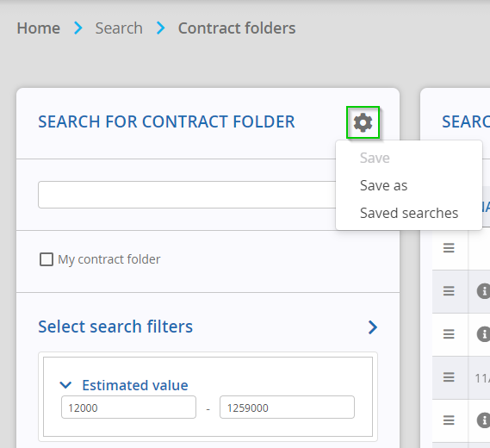Viewport: 490px width, 448px height.
Task: Choose Save as from the gear menu
Action: [383, 185]
